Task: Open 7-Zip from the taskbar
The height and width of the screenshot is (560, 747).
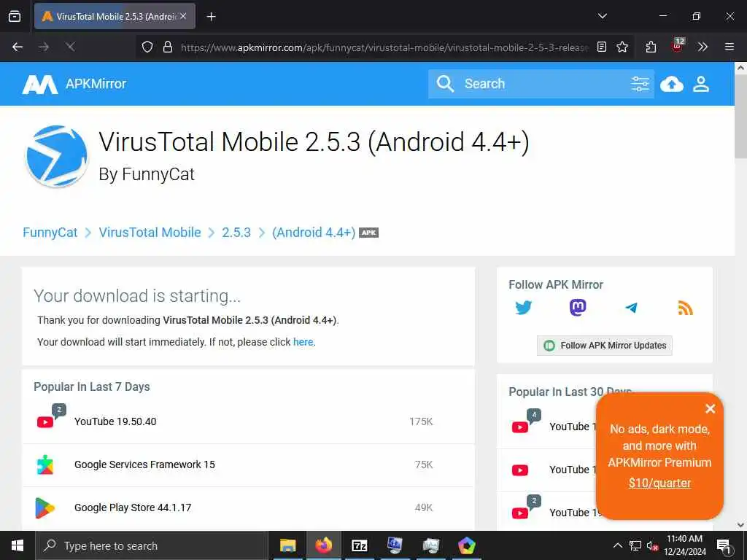Action: (x=359, y=545)
